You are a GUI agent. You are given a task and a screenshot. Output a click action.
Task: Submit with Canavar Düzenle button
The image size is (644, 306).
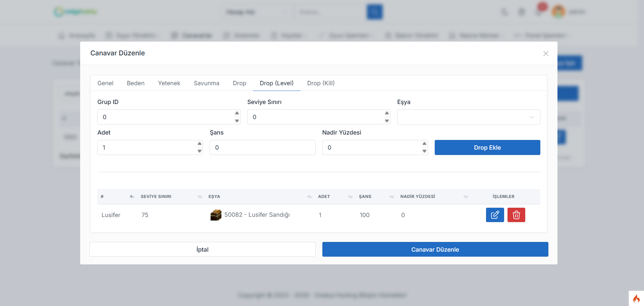point(435,249)
